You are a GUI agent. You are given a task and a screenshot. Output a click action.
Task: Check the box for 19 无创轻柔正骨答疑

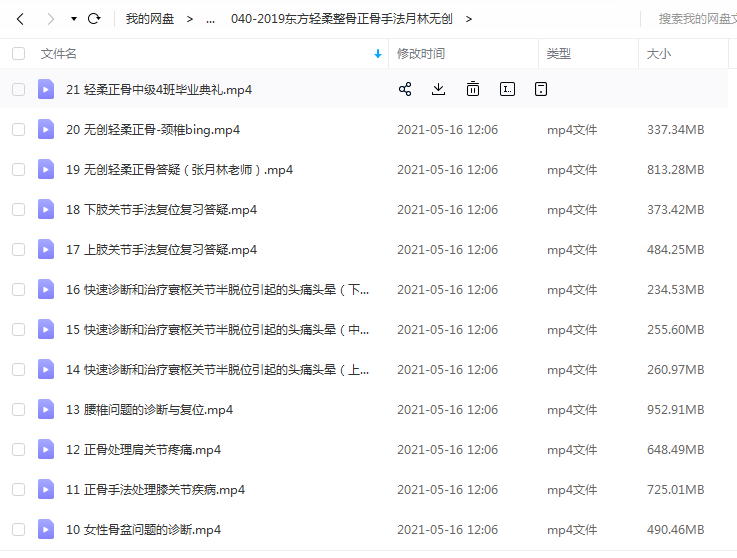[x=18, y=169]
